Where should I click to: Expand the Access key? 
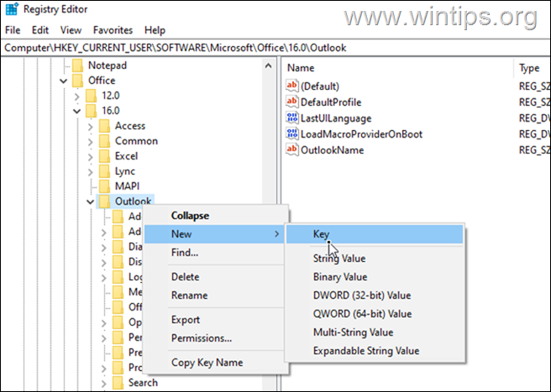click(91, 126)
